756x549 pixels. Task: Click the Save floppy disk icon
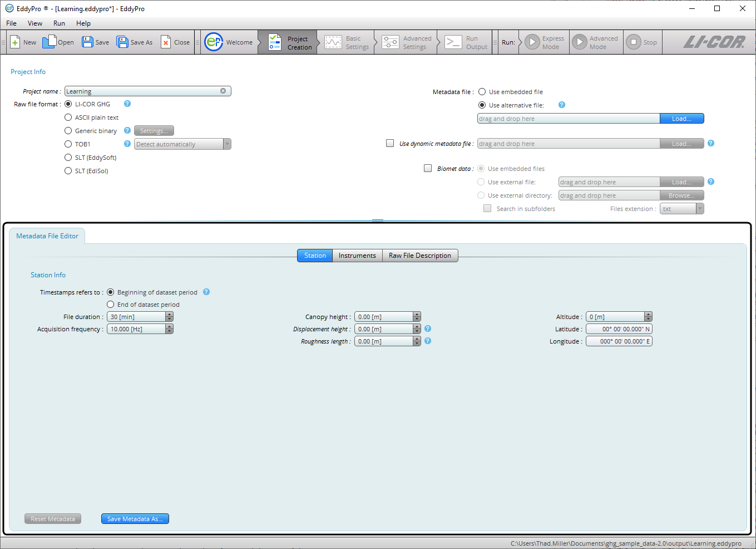(87, 42)
